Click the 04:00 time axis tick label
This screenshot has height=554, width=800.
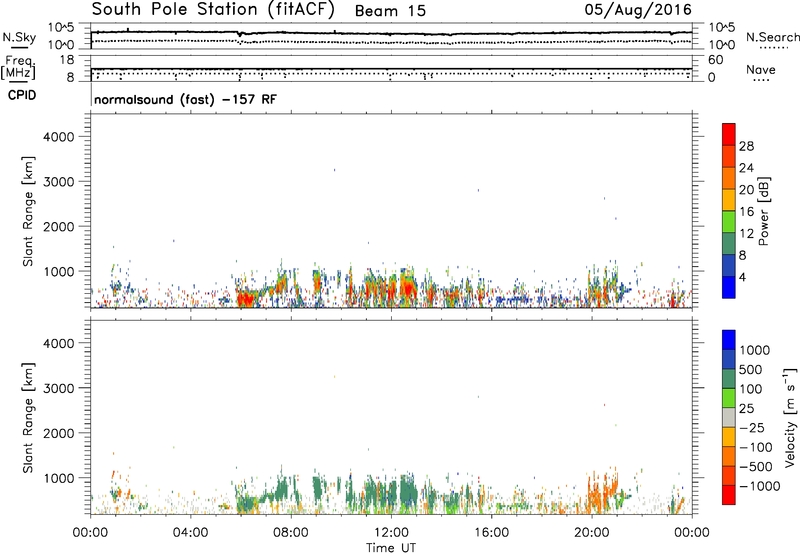coord(191,533)
